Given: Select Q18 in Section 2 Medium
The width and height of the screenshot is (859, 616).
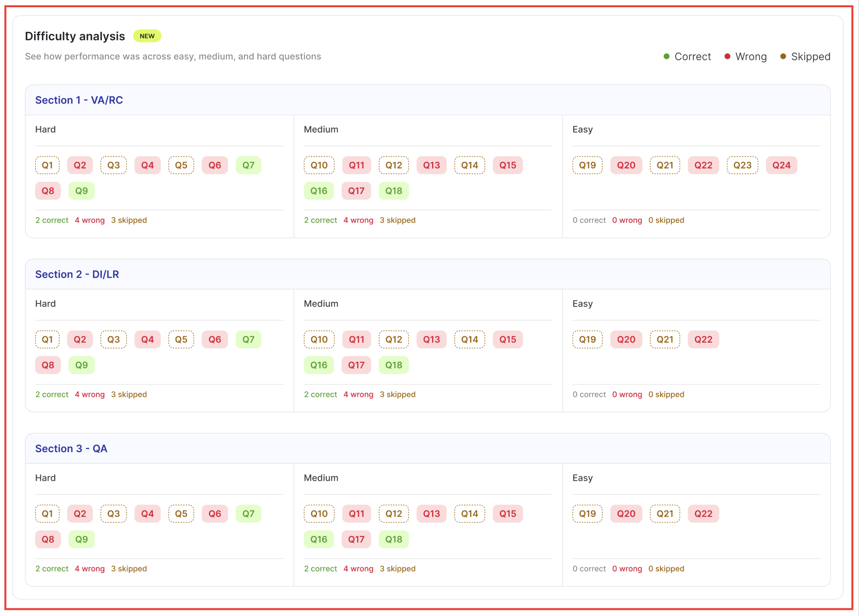Looking at the screenshot, I should click(394, 365).
